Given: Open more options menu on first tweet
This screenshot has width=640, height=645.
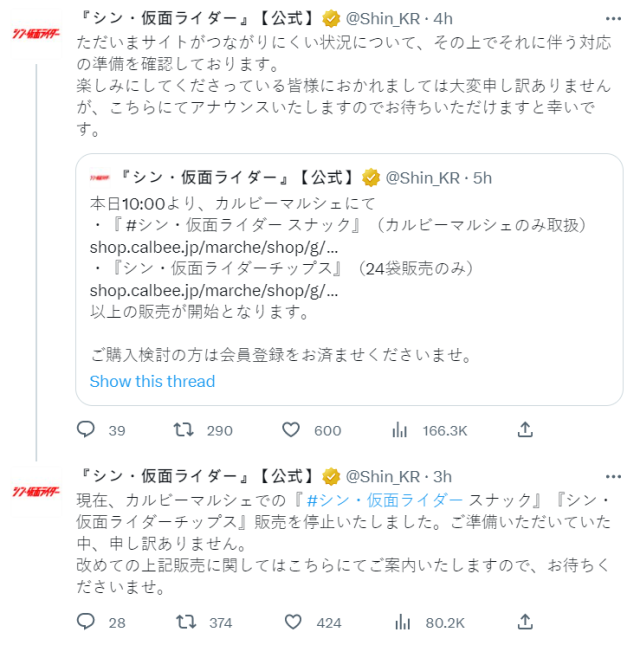Looking at the screenshot, I should click(x=612, y=18).
